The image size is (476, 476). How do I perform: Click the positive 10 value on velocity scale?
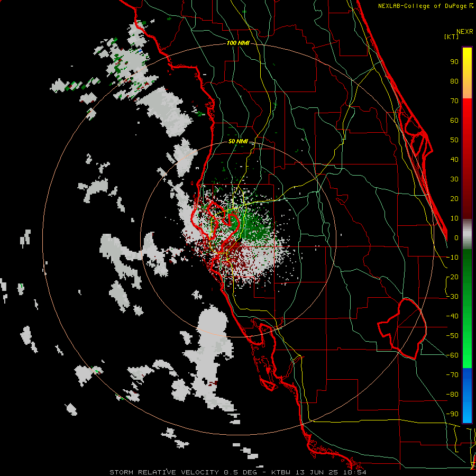(x=454, y=218)
